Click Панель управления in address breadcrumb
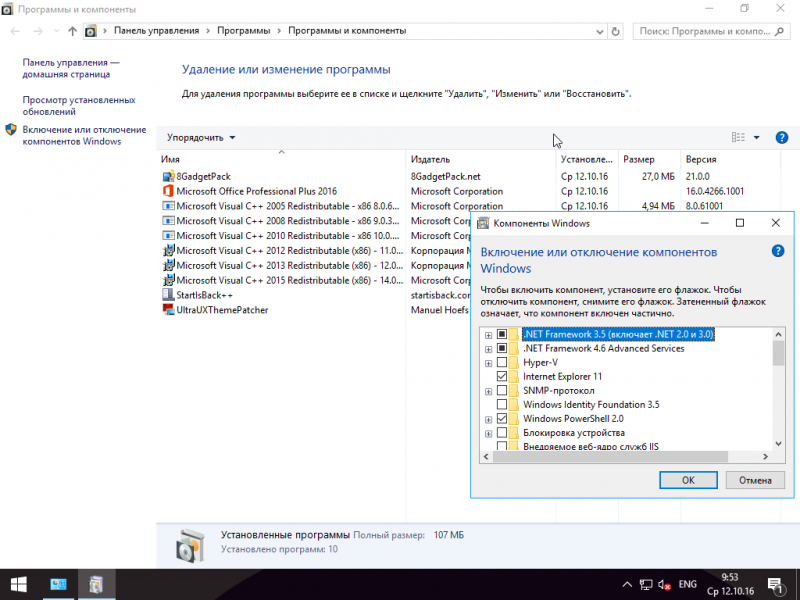Image resolution: width=800 pixels, height=600 pixels. 156,31
